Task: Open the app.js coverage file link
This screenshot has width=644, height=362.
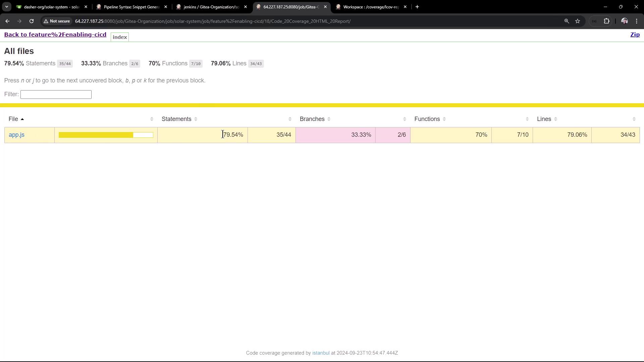Action: pyautogui.click(x=16, y=135)
